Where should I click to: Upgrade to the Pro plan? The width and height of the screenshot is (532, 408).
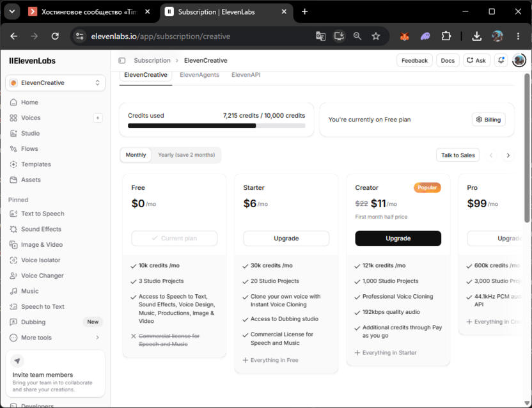point(496,239)
